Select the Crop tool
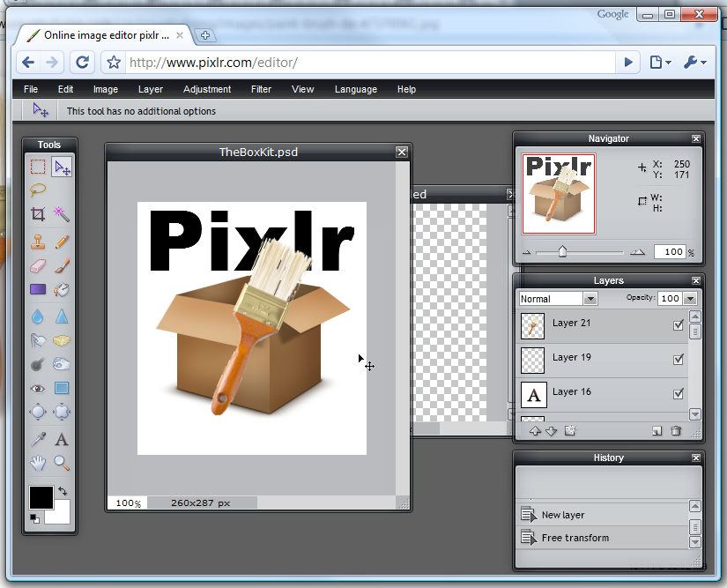The width and height of the screenshot is (727, 588). [x=38, y=214]
